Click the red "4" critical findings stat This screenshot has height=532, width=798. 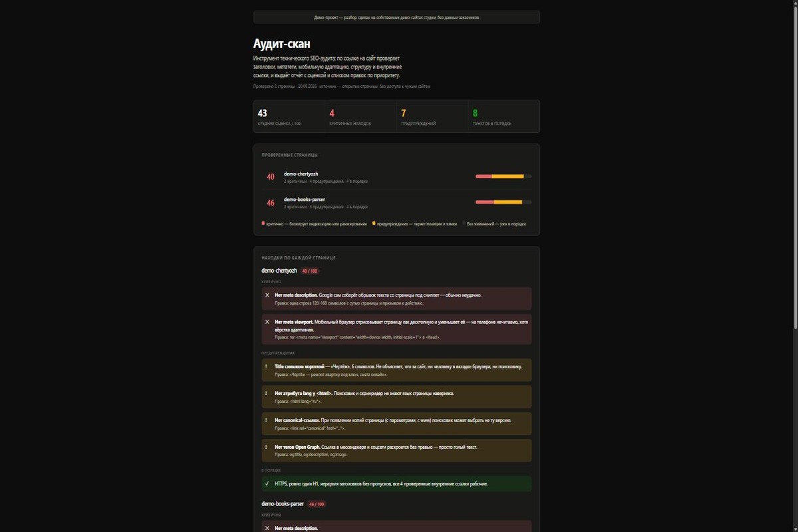(x=332, y=113)
